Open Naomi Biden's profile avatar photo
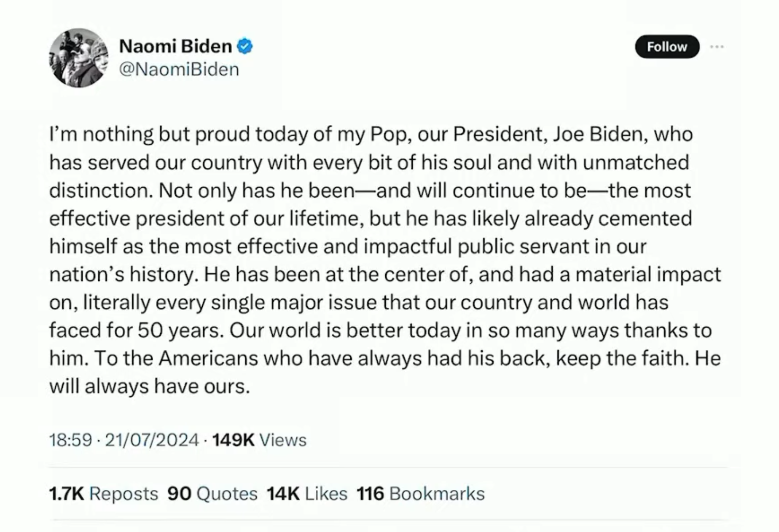The image size is (779, 532). click(78, 58)
